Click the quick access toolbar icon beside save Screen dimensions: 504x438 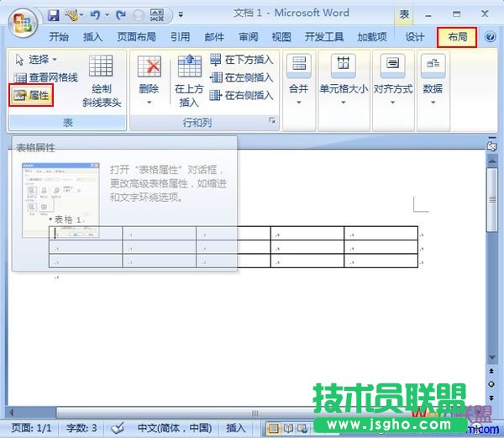point(72,15)
